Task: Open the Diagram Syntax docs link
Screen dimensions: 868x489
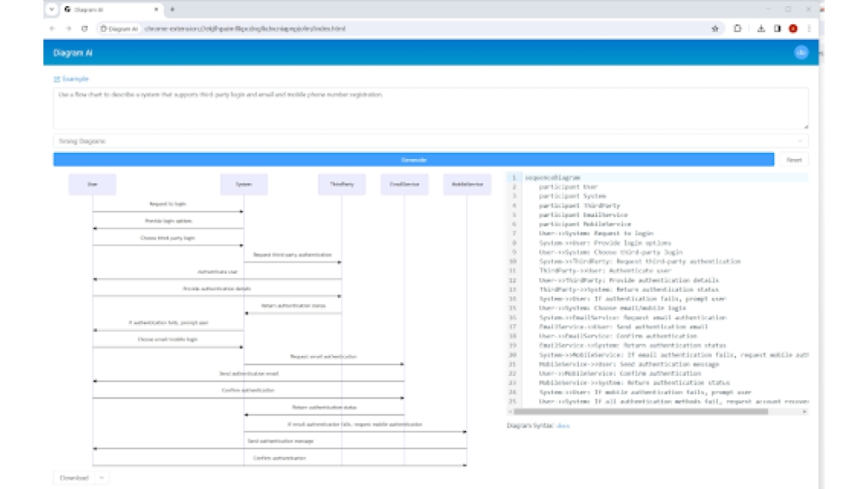Action: (x=562, y=426)
